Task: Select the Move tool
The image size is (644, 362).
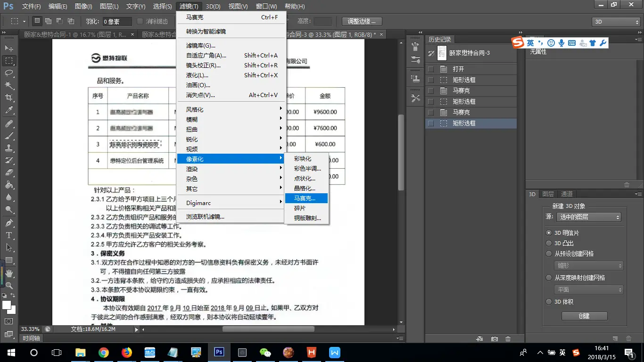Action: coord(9,48)
